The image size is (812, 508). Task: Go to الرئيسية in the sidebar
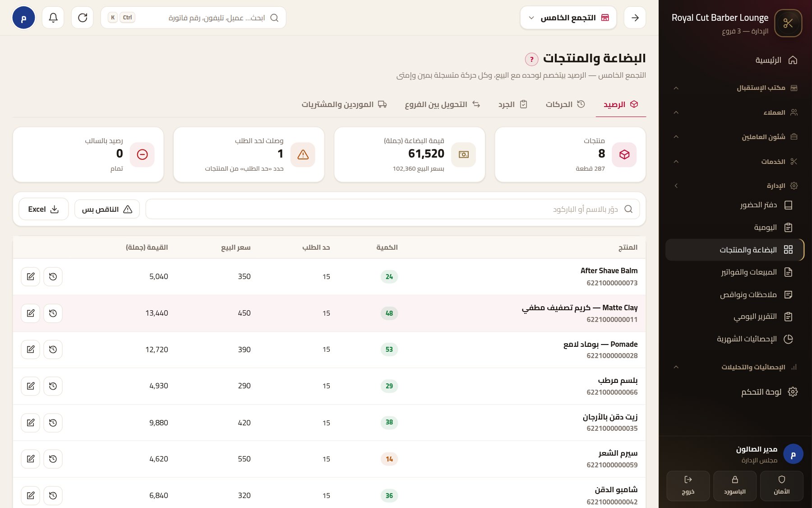coord(735,60)
